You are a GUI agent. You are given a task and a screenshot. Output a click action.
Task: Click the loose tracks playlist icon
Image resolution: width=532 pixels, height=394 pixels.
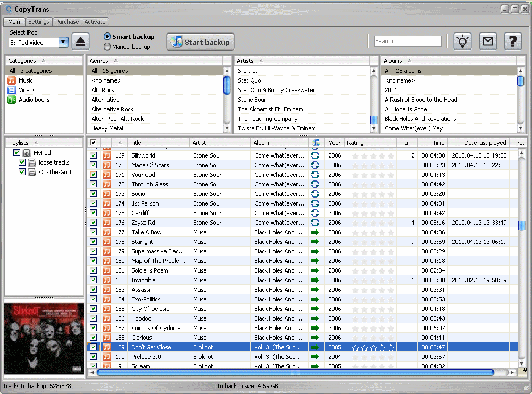click(x=32, y=162)
